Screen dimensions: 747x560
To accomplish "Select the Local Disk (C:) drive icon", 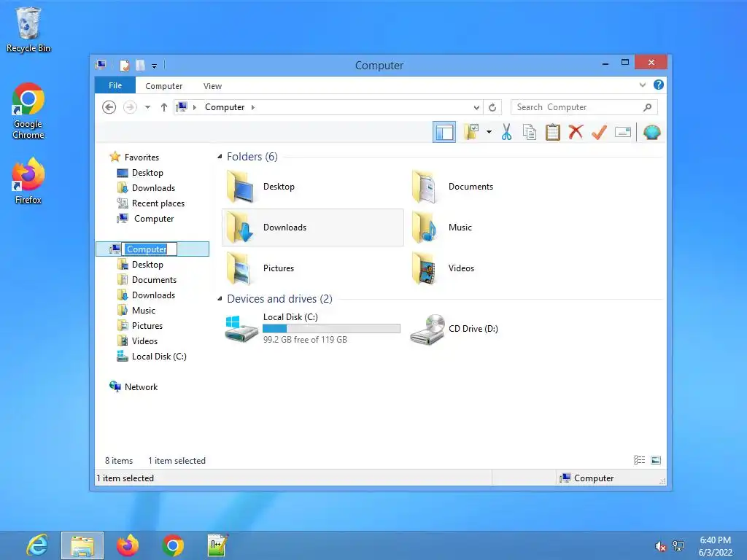I will click(x=241, y=329).
